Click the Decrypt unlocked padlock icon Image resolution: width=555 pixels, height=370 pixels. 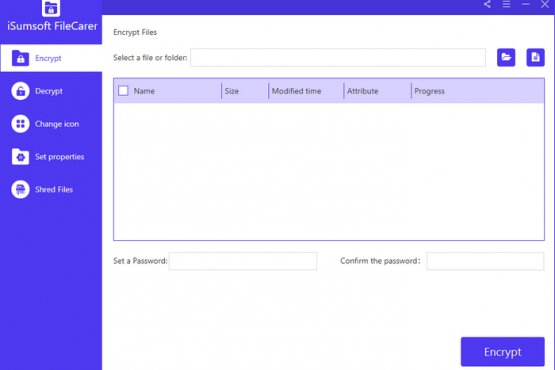[x=21, y=91]
